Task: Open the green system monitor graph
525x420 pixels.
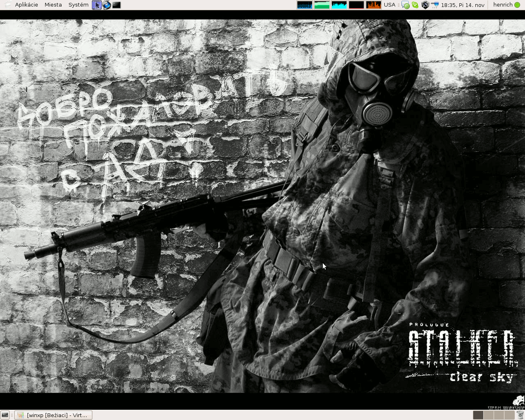Action: pyautogui.click(x=322, y=5)
